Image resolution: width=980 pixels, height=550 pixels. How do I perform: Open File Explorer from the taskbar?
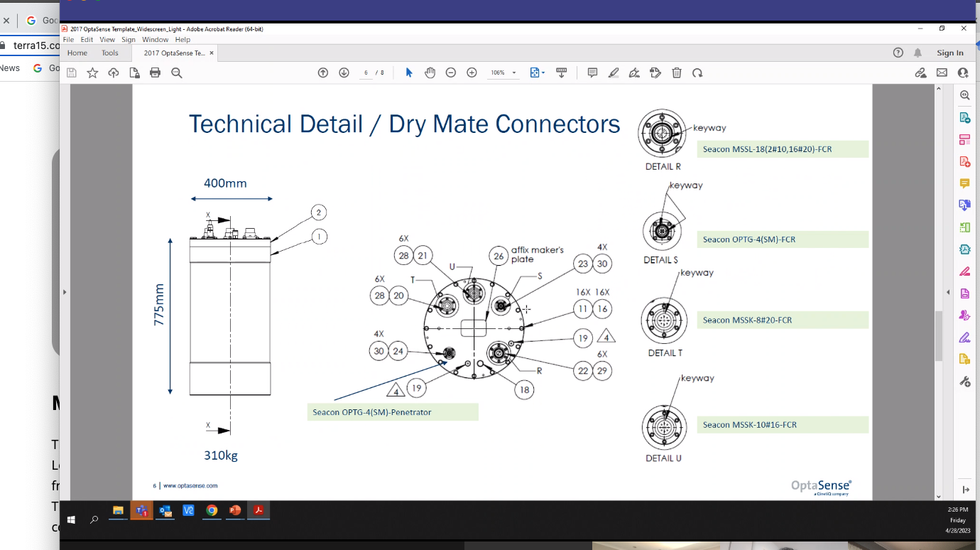[118, 510]
